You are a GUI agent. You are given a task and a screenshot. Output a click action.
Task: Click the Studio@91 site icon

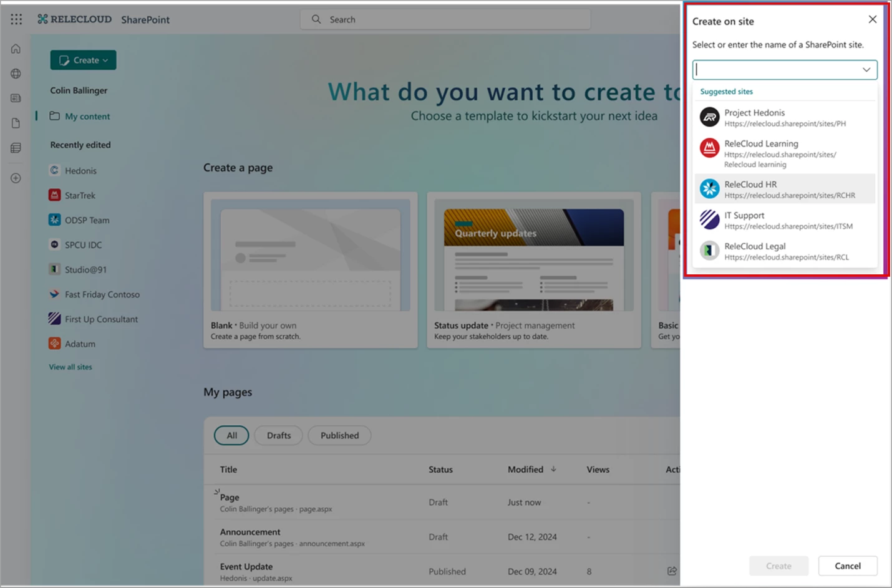[54, 269]
